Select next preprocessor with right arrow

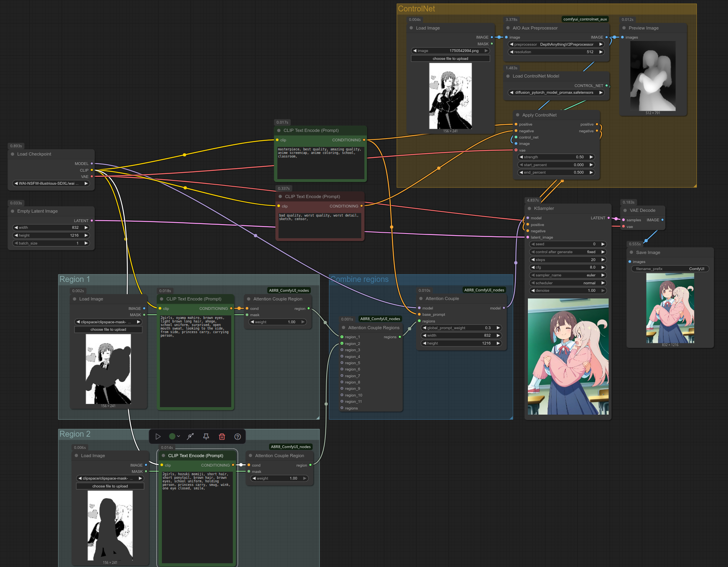pos(601,44)
